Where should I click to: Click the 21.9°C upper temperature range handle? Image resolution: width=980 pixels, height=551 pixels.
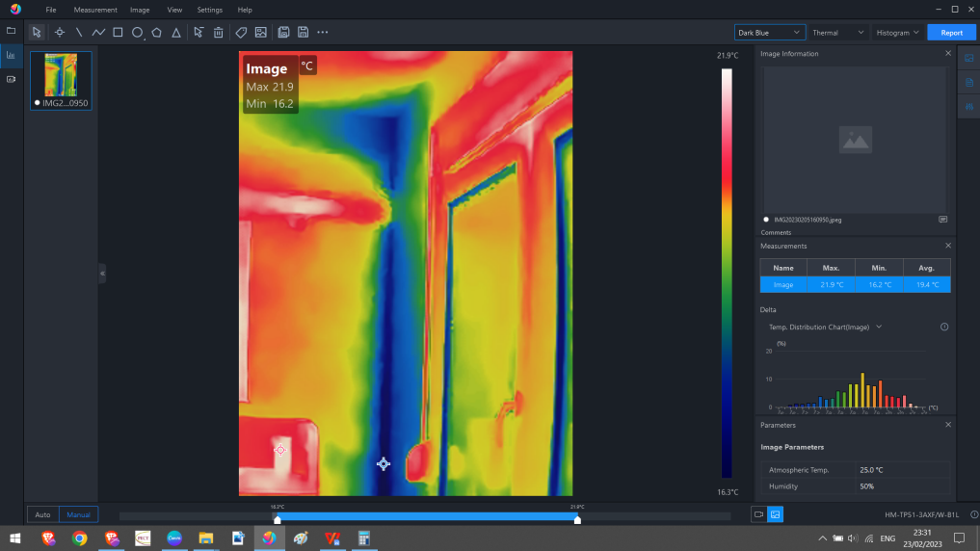577,520
